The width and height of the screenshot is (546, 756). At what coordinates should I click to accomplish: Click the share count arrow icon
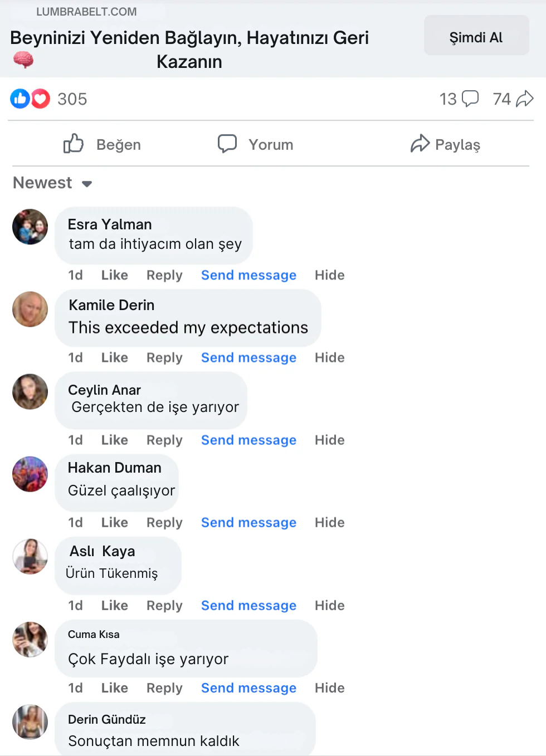pos(525,99)
